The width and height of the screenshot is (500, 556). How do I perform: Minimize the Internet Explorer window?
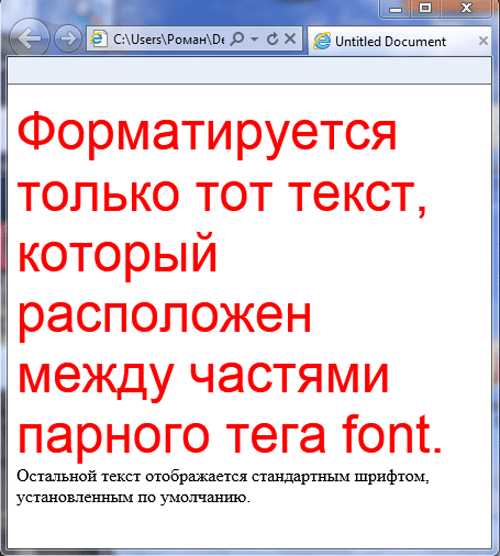[395, 9]
